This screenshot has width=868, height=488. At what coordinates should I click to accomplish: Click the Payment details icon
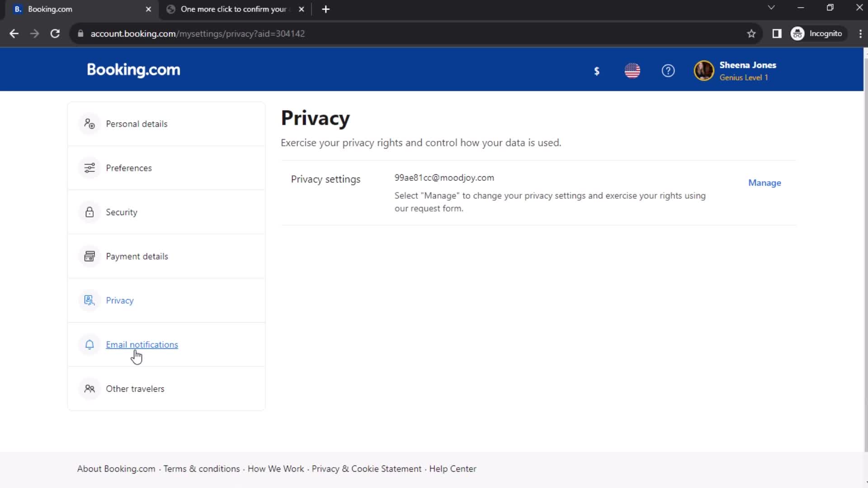[90, 256]
